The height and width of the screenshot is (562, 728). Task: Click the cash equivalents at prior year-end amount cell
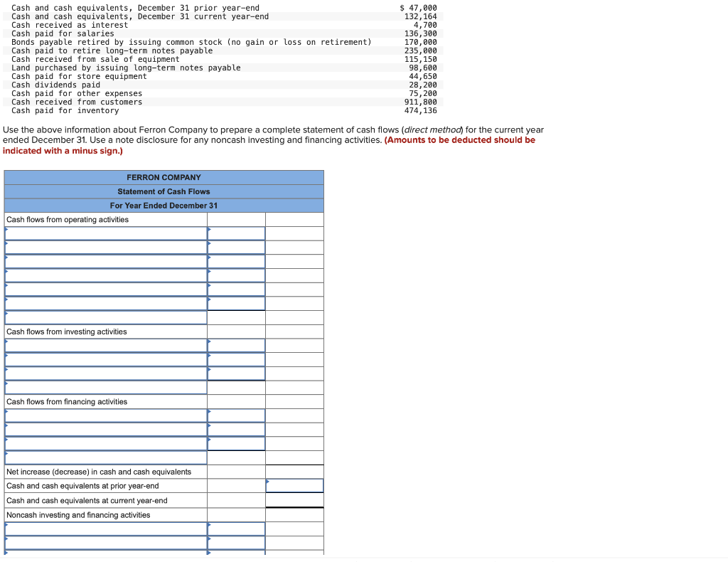pos(294,486)
